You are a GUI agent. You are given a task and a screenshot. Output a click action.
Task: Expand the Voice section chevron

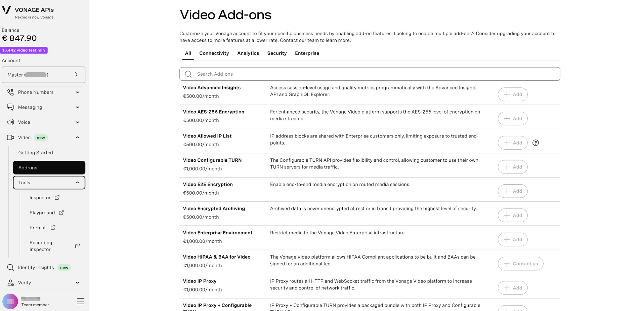point(77,122)
